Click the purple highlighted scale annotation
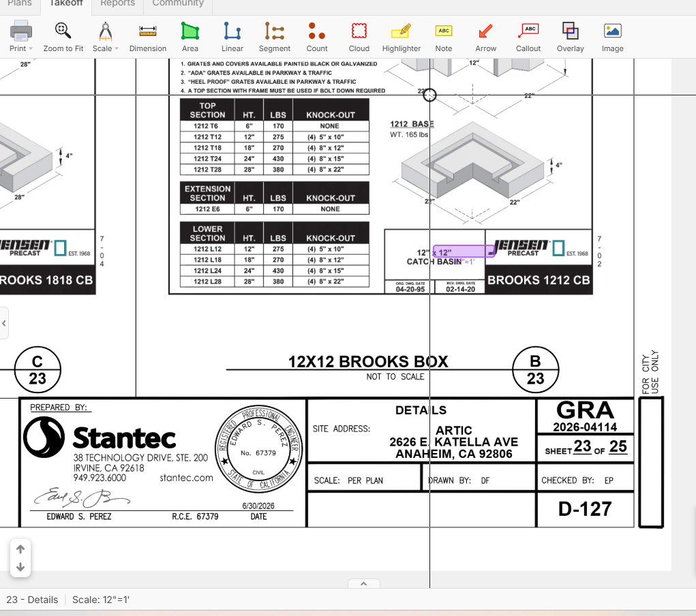 pos(464,251)
